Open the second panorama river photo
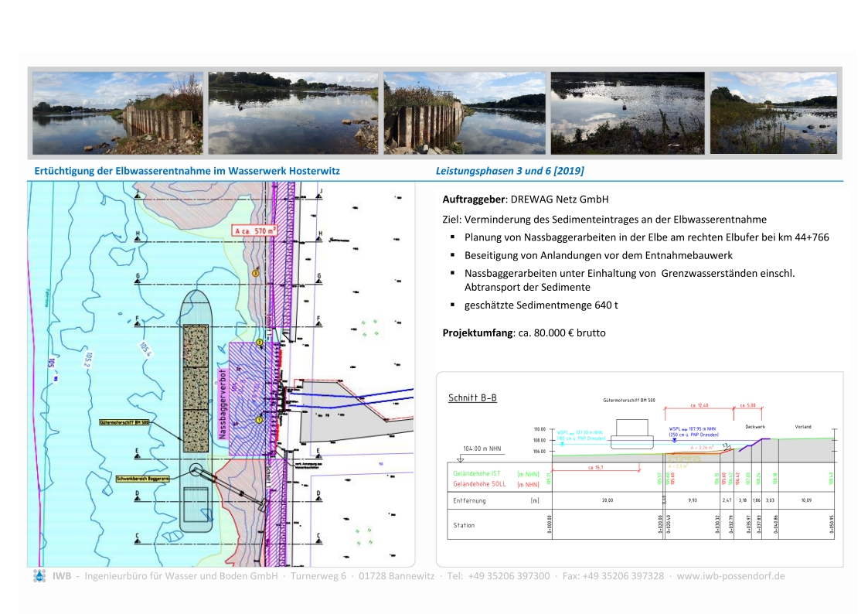 tap(293, 113)
